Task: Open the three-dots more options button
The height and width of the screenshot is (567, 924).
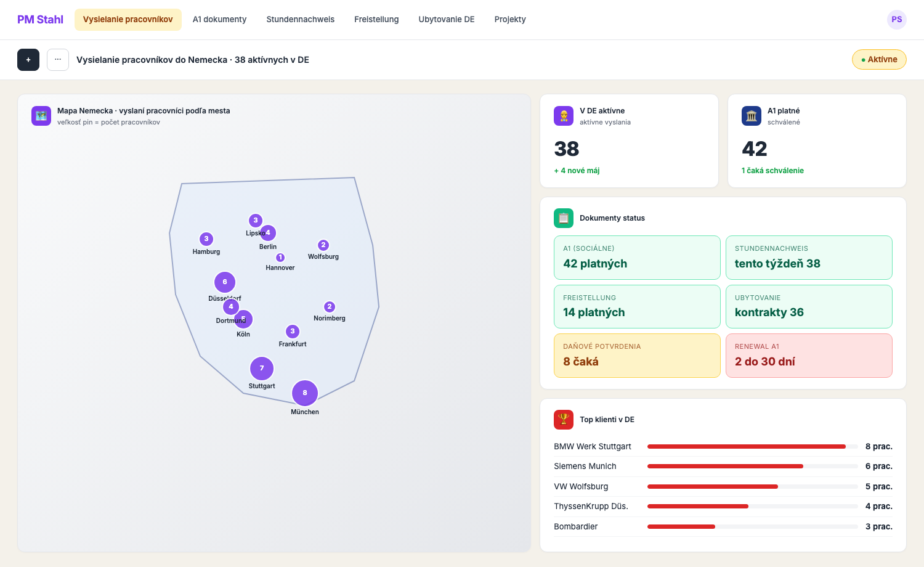Action: 58,60
